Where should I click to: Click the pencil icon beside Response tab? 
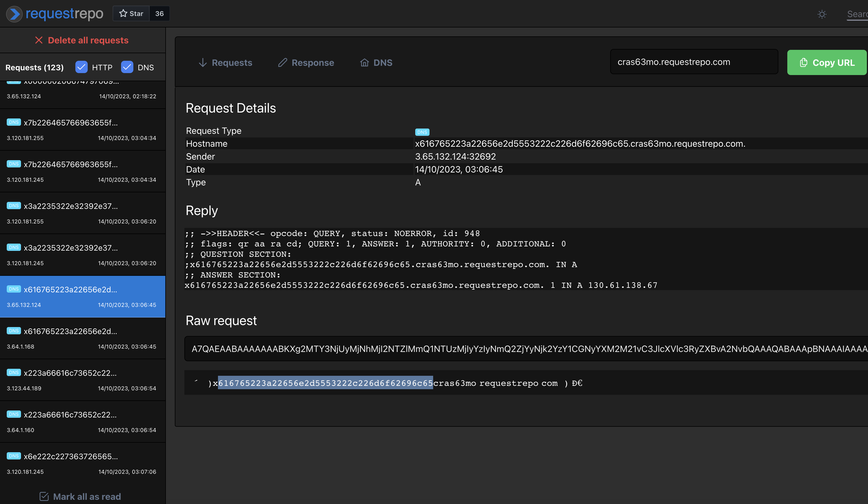282,62
